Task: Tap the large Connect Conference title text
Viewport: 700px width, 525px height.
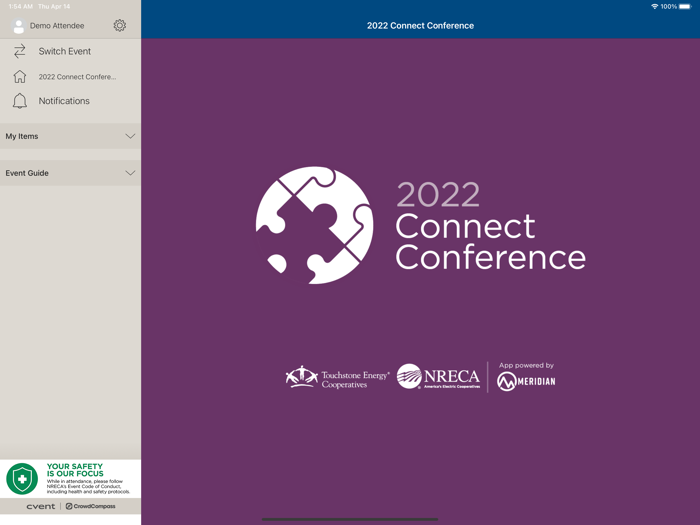Action: [491, 242]
